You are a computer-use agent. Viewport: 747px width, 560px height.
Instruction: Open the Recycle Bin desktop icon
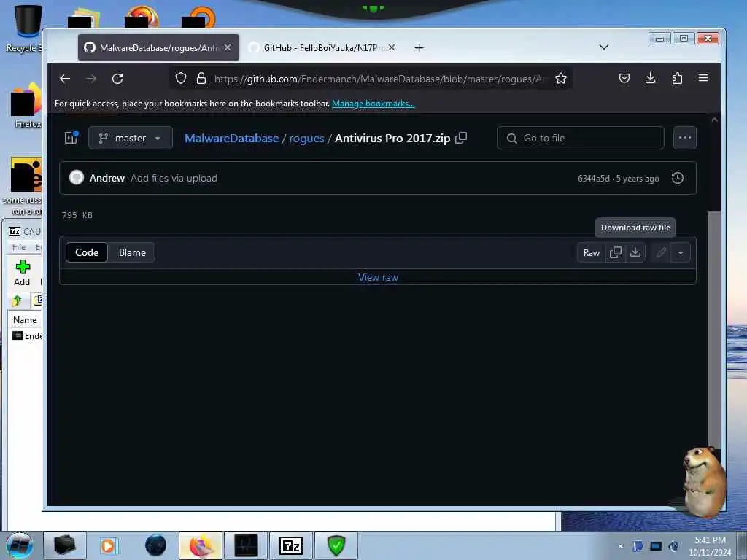coord(26,28)
